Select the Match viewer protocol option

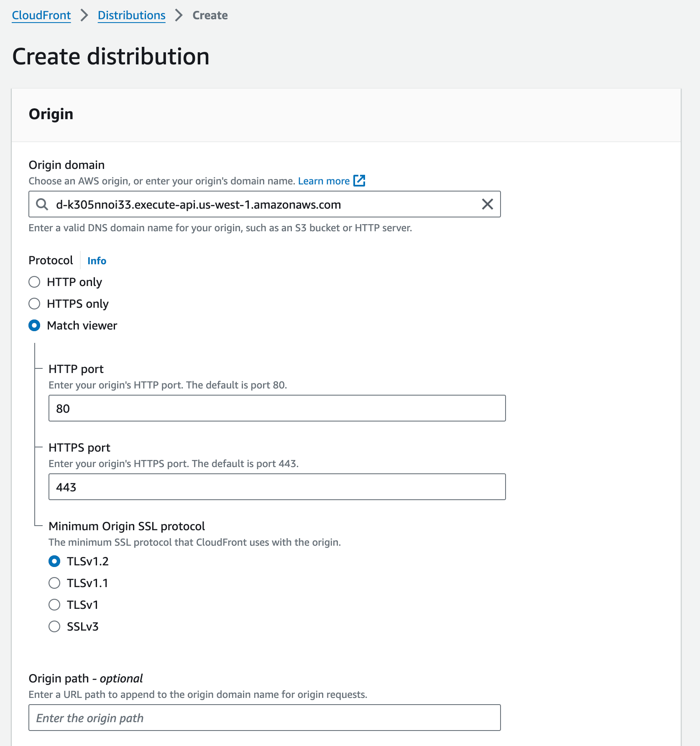click(x=34, y=326)
